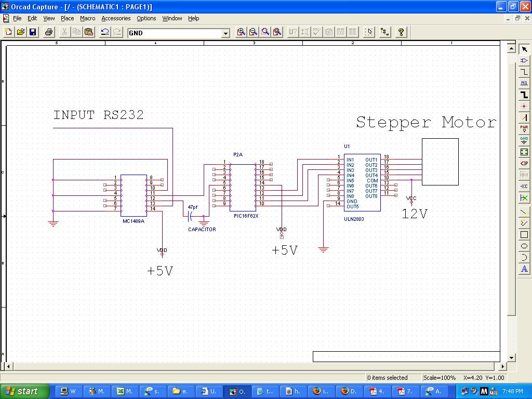Screen dimensions: 532x399
Task: Open Project Manager tree icon
Action: [385, 32]
